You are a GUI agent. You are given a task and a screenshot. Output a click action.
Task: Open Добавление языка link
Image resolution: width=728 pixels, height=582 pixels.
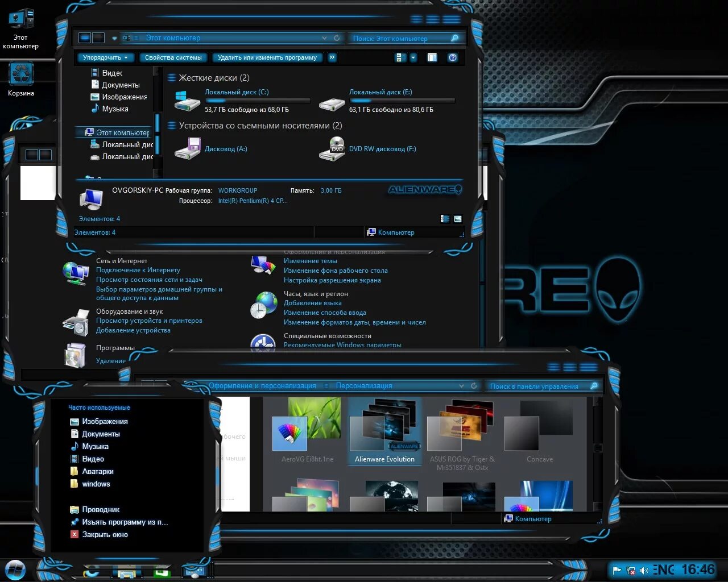pos(313,303)
